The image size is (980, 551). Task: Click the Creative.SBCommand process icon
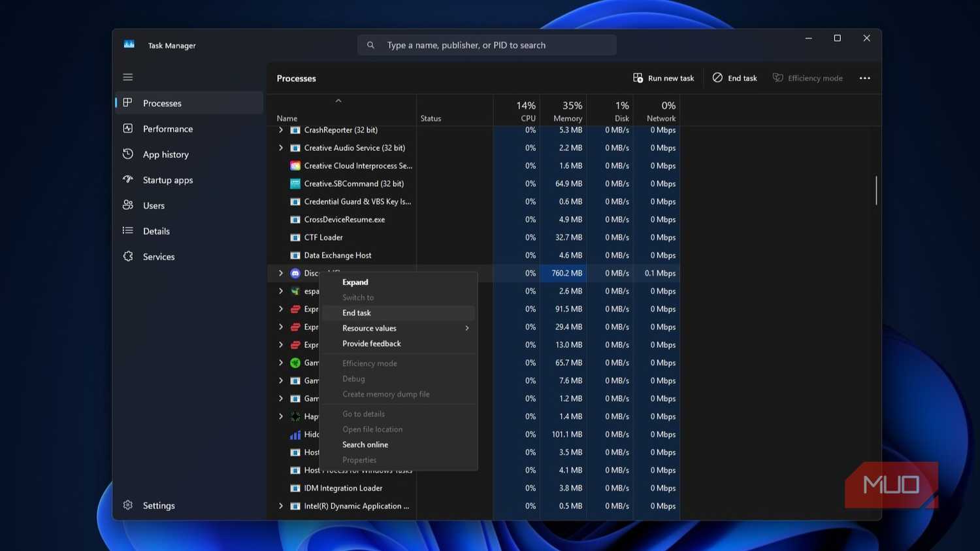coord(295,184)
